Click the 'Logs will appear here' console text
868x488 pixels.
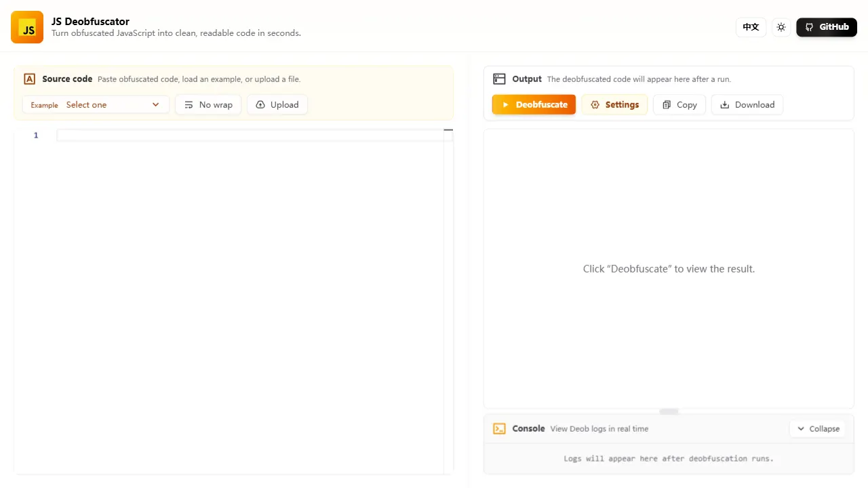point(669,458)
